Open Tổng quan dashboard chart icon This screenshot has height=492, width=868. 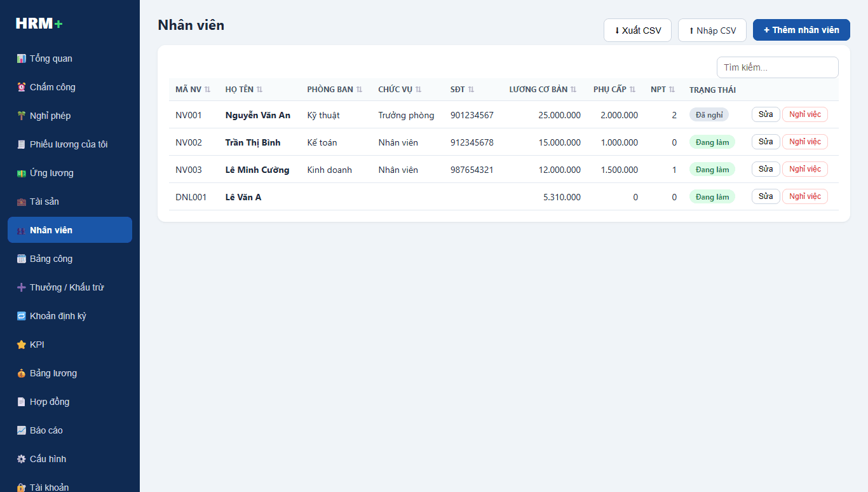[21, 58]
